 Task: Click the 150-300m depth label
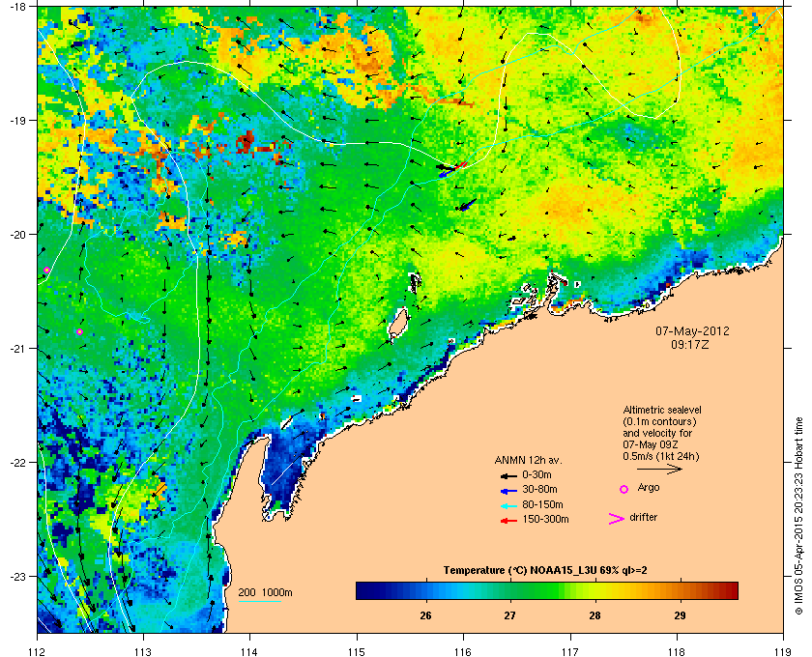coord(545,519)
